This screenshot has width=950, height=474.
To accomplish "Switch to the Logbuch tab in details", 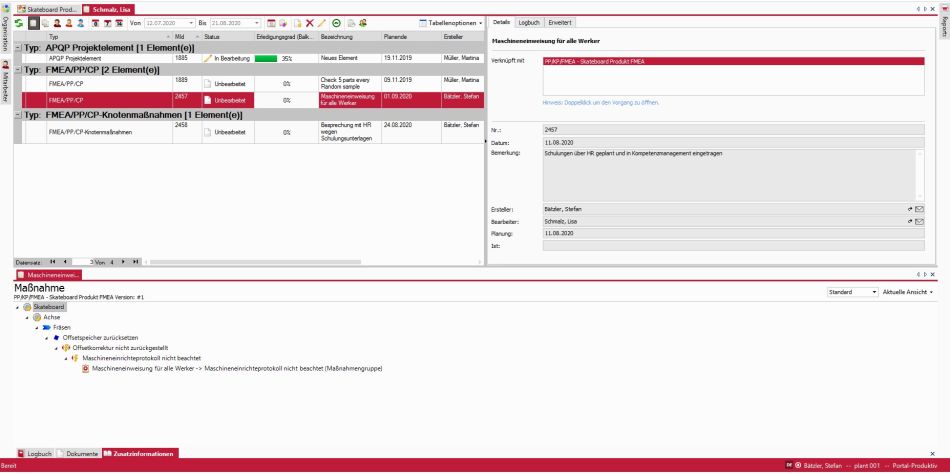I will click(x=529, y=22).
